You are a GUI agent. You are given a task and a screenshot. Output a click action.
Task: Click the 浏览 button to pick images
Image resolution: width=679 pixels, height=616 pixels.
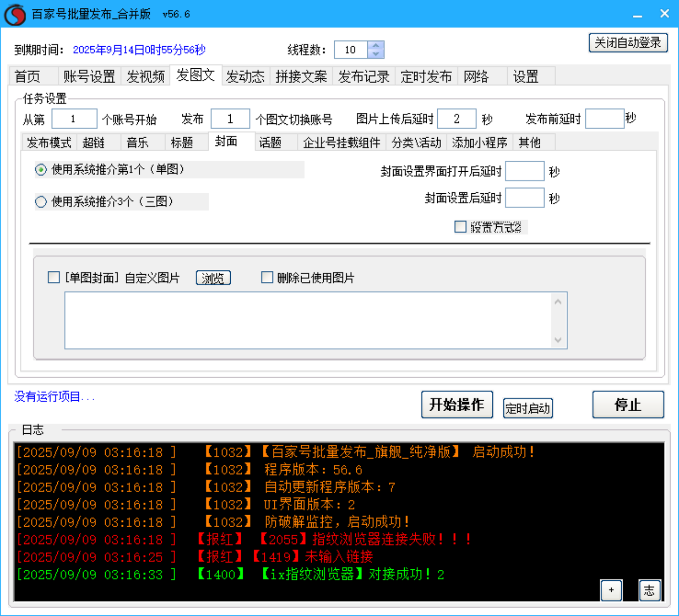click(x=213, y=277)
